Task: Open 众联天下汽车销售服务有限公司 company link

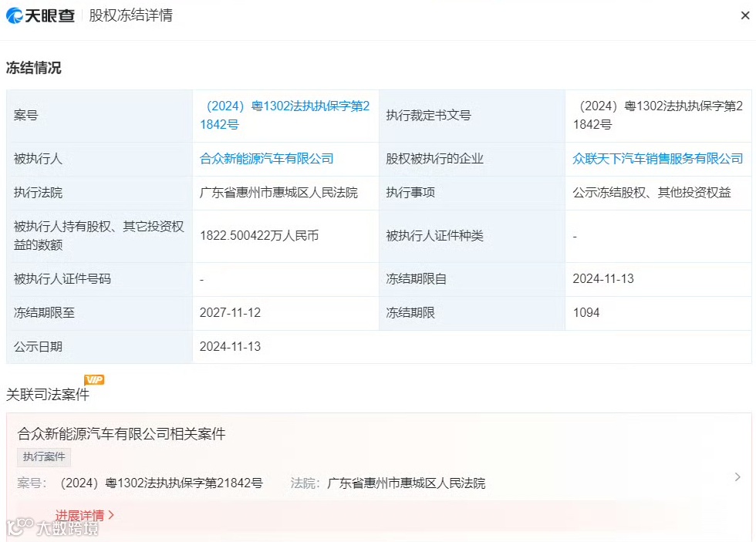Action: [657, 159]
